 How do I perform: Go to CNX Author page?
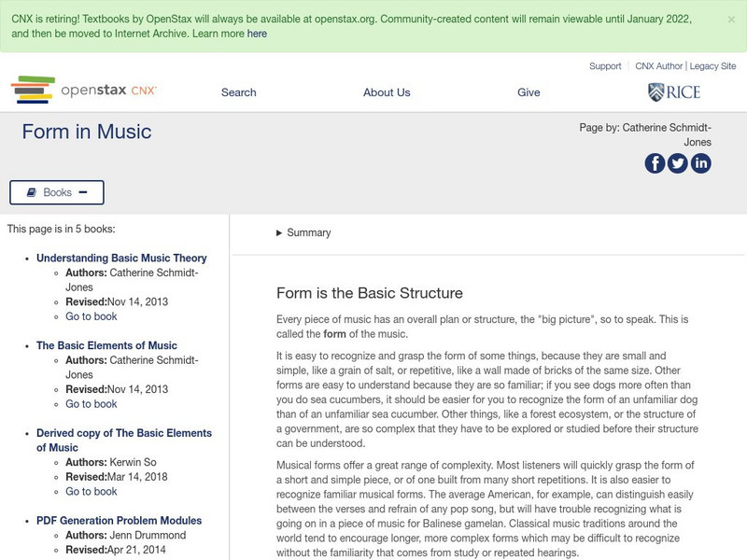[x=659, y=66]
